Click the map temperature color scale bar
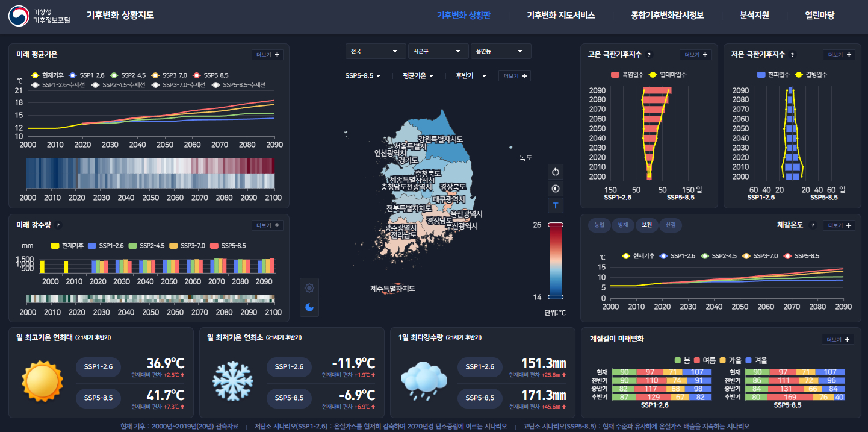This screenshot has width=868, height=432. click(x=555, y=260)
